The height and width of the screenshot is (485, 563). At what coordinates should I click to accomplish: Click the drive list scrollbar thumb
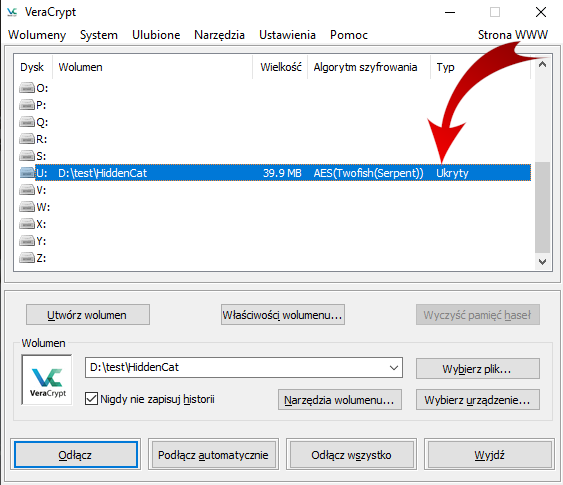click(x=542, y=207)
